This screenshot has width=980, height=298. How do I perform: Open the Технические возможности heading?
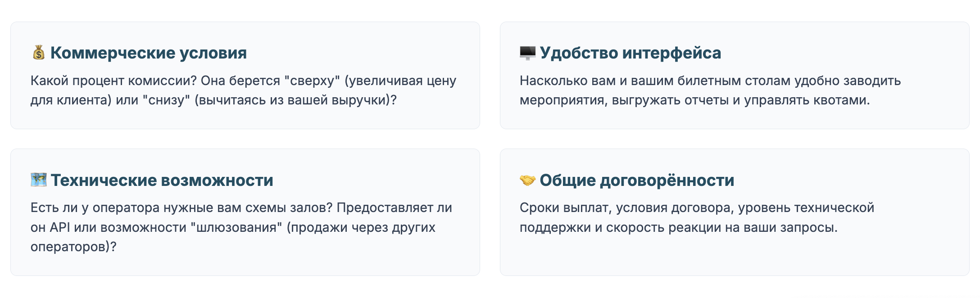162,180
